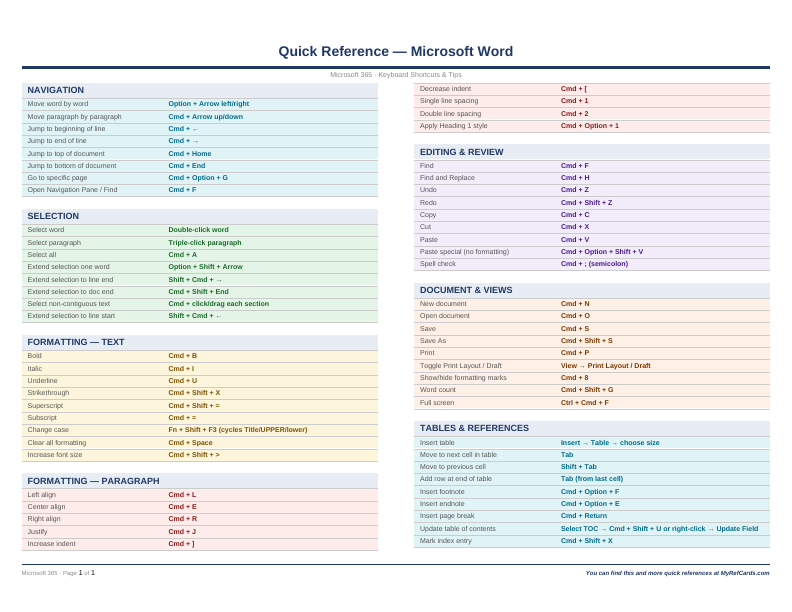
Task: Select 'Ctrl + Cmd + F' full screen shortcut
Action: click(x=585, y=403)
